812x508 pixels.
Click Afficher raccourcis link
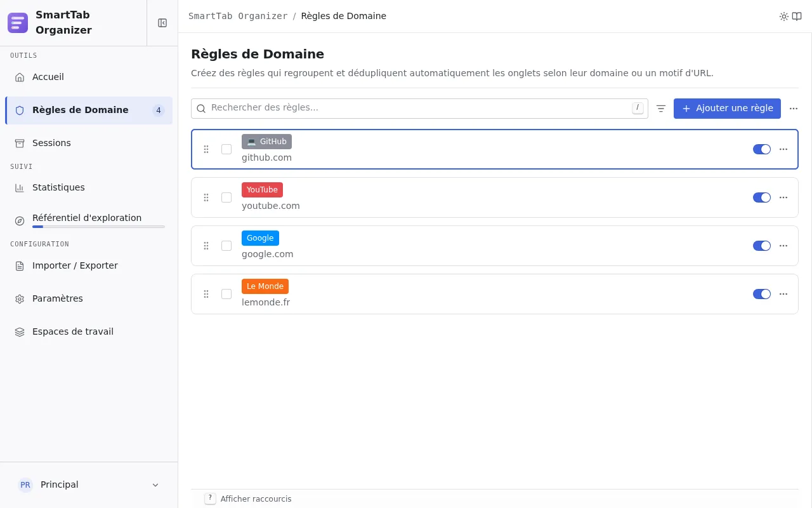256,499
